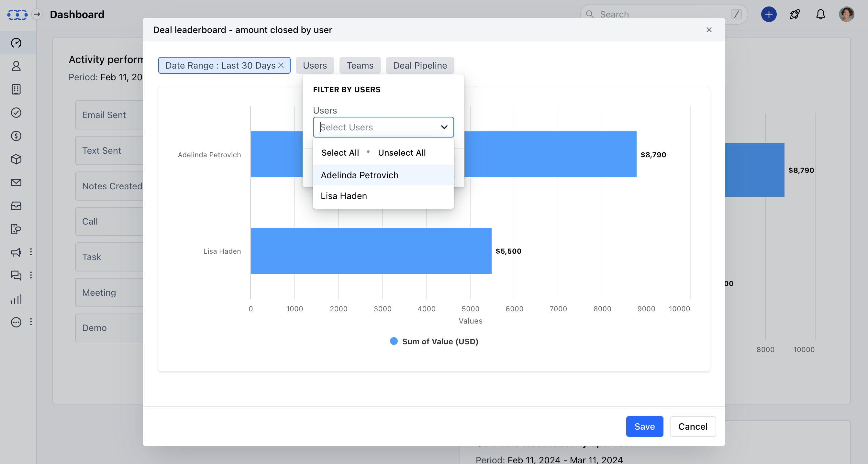Open the Dashboard gauge icon in sidebar
Screen dimensions: 868x464
(16, 43)
